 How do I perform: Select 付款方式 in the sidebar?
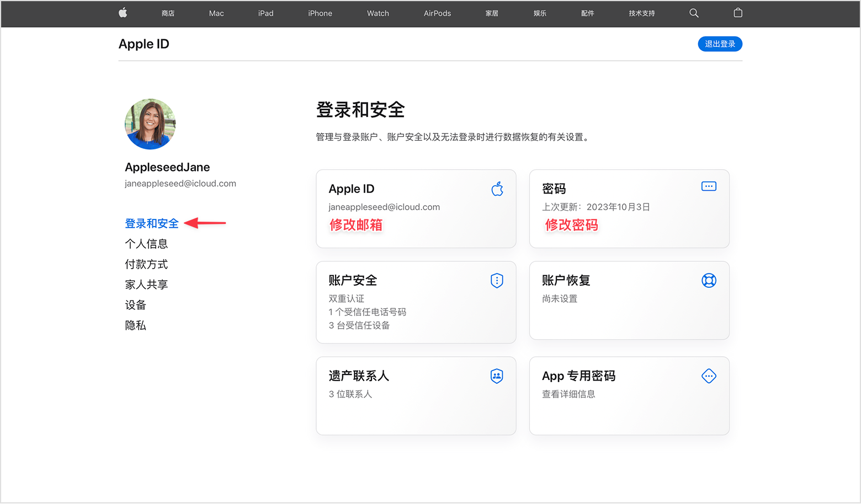click(x=146, y=264)
